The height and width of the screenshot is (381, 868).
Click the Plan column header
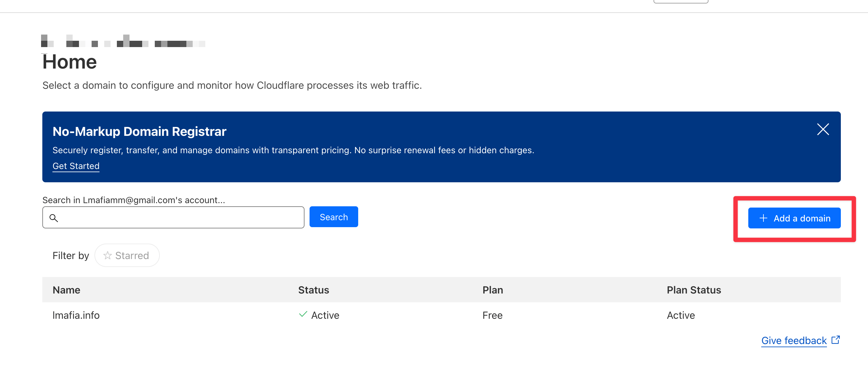[x=492, y=290]
